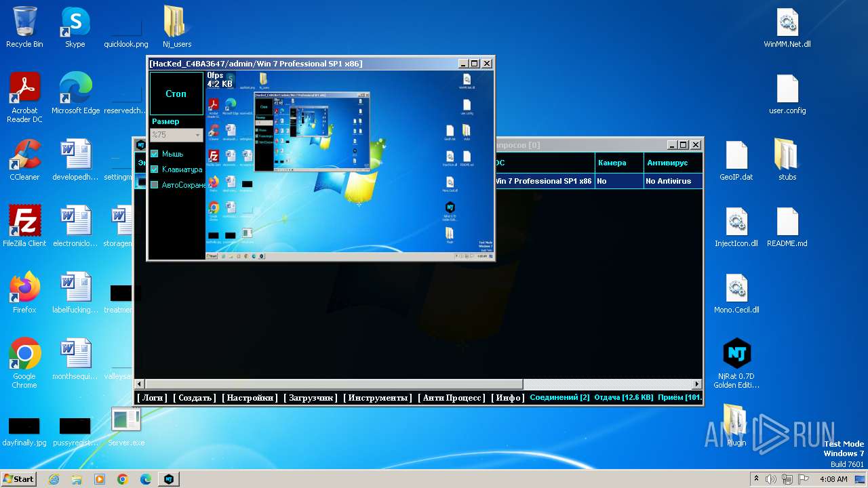This screenshot has height=488, width=868.
Task: Select the Mono.Cecil.dll file icon
Action: (736, 293)
